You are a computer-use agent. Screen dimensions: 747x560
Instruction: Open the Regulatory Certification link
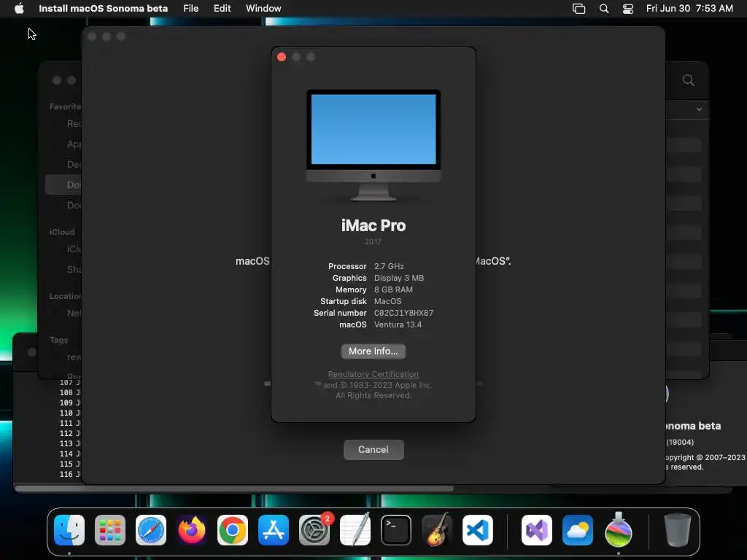[373, 374]
